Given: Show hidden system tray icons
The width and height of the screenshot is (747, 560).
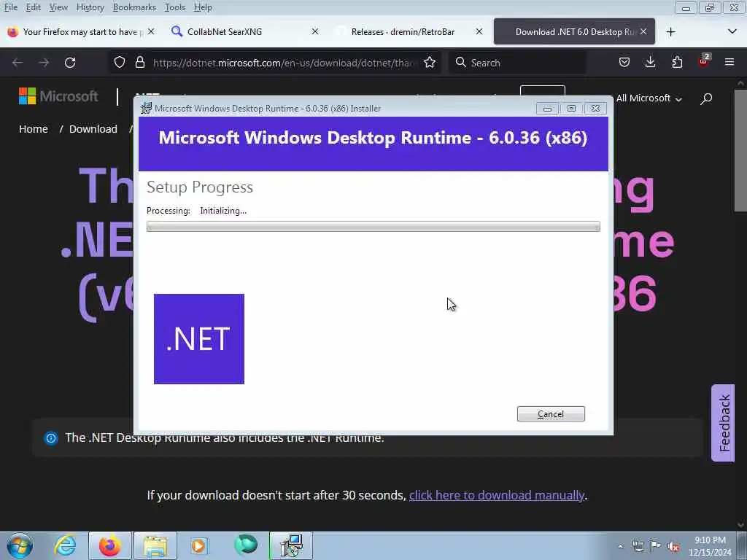Looking at the screenshot, I should click(x=620, y=546).
